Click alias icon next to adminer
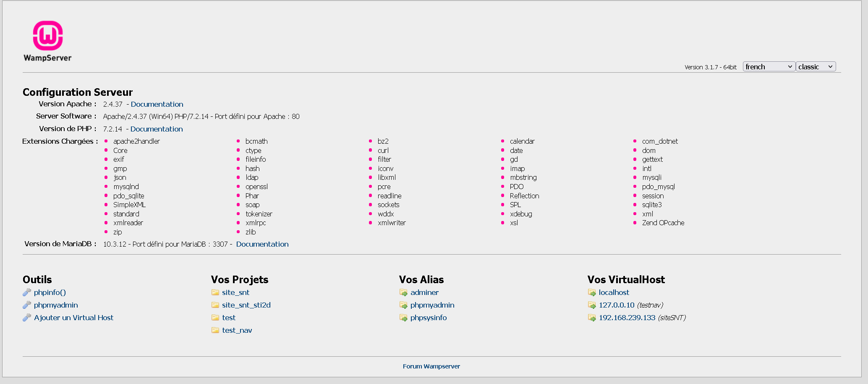Viewport: 868px width, 384px height. pyautogui.click(x=403, y=292)
